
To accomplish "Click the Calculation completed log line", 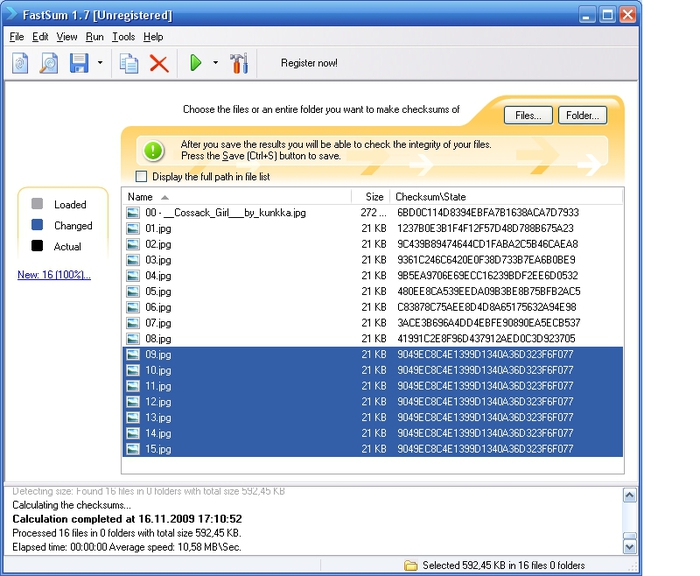I will 127,519.
